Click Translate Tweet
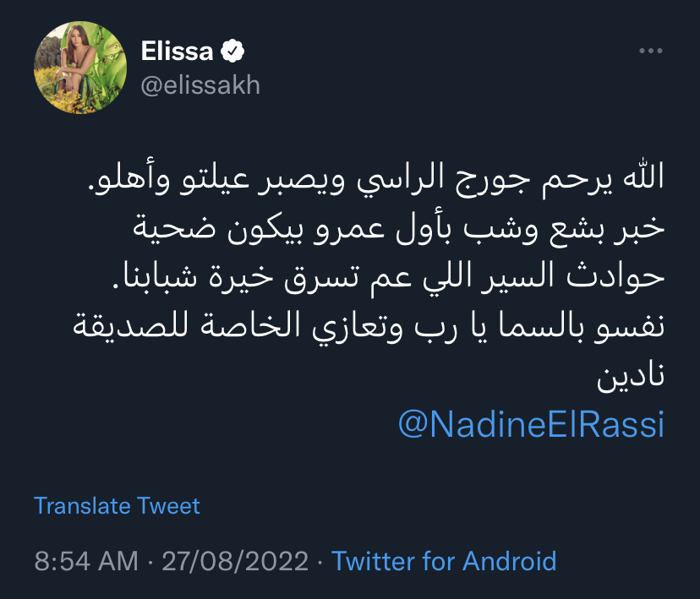This screenshot has width=700, height=599. [117, 506]
